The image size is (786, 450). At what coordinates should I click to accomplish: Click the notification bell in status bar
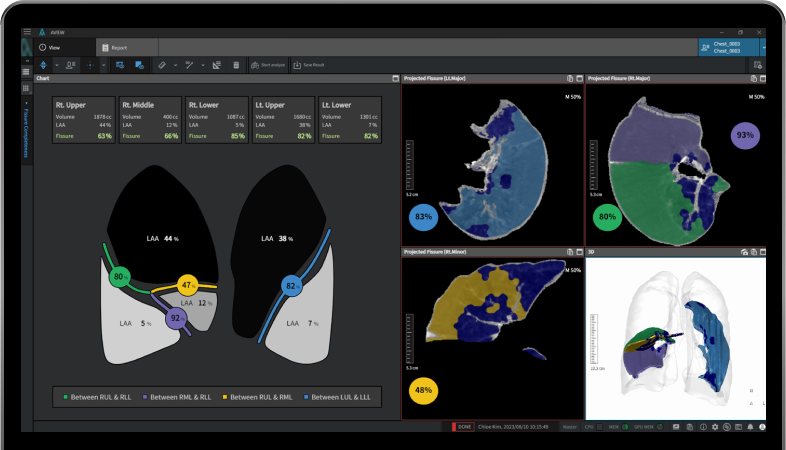[750, 427]
